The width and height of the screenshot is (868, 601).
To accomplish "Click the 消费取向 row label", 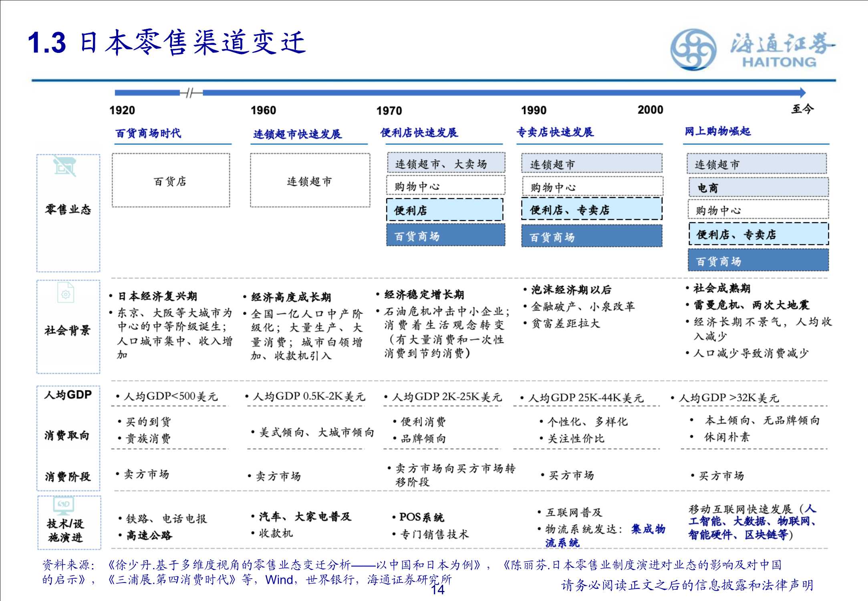I will point(67,436).
